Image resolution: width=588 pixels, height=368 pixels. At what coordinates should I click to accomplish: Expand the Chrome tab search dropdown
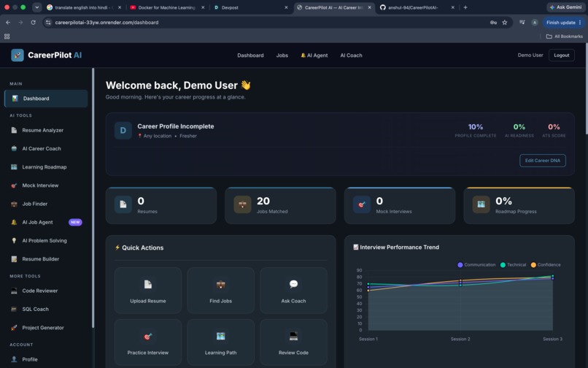[x=36, y=7]
